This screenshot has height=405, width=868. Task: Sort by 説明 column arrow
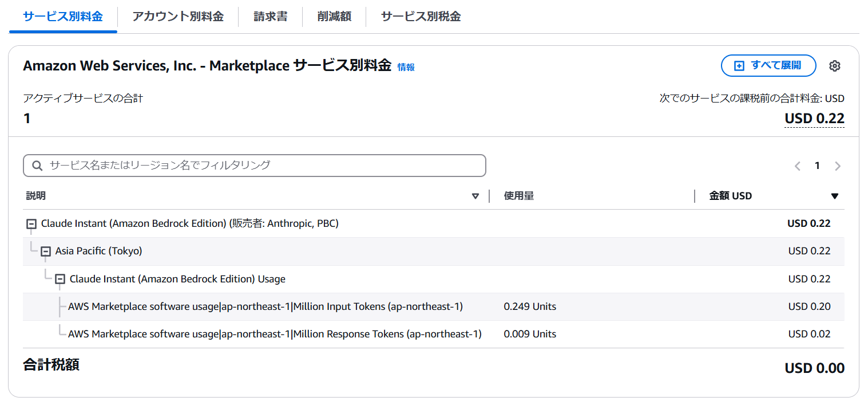point(475,196)
